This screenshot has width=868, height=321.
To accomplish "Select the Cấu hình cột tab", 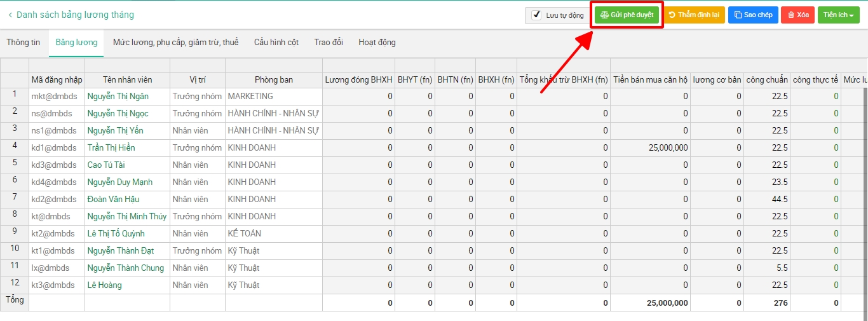I will pos(276,43).
